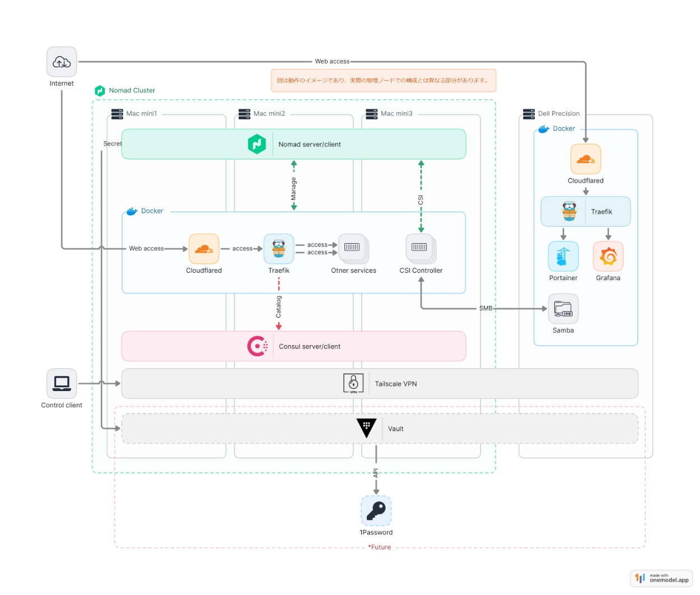Image resolution: width=700 pixels, height=595 pixels.
Task: Click the Samba caption
Action: 563,331
